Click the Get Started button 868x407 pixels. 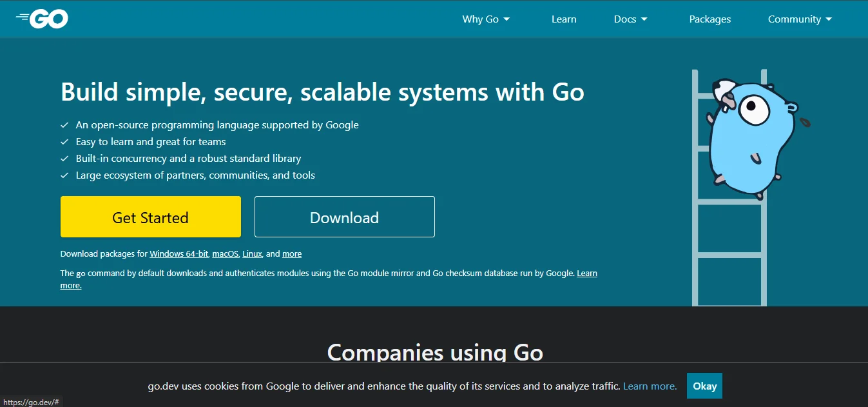(150, 217)
